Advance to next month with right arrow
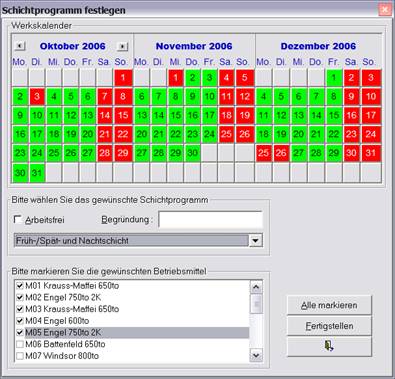Viewport: 395px width, 379px height. point(123,46)
